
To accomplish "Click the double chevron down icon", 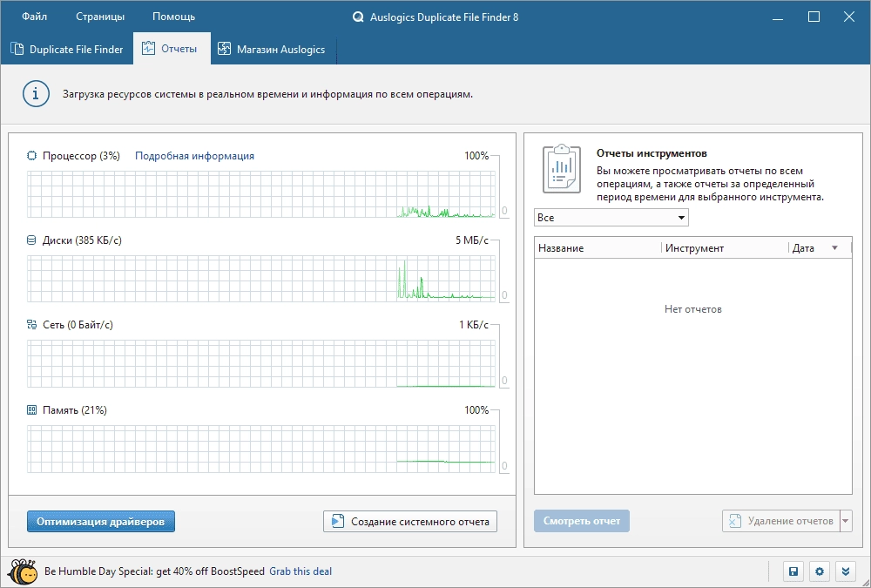I will [x=846, y=571].
